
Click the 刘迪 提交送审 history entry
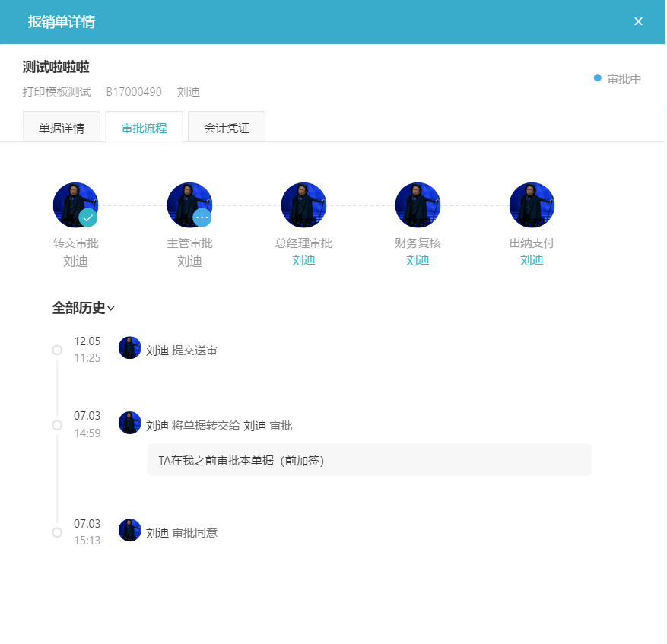click(182, 350)
